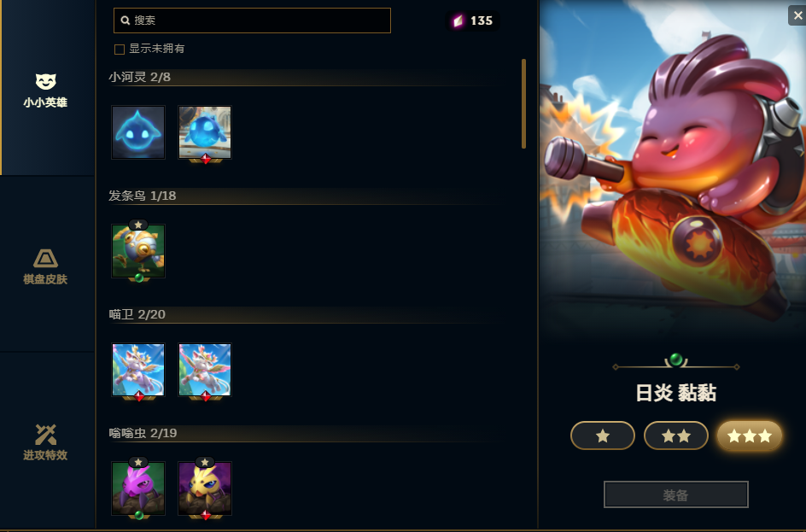Click the 装备 equip button
The height and width of the screenshot is (532, 806).
click(x=676, y=494)
